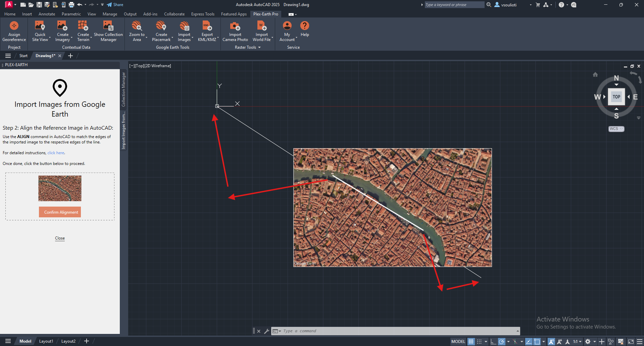Undo the last action with the arrow icon

tap(80, 5)
